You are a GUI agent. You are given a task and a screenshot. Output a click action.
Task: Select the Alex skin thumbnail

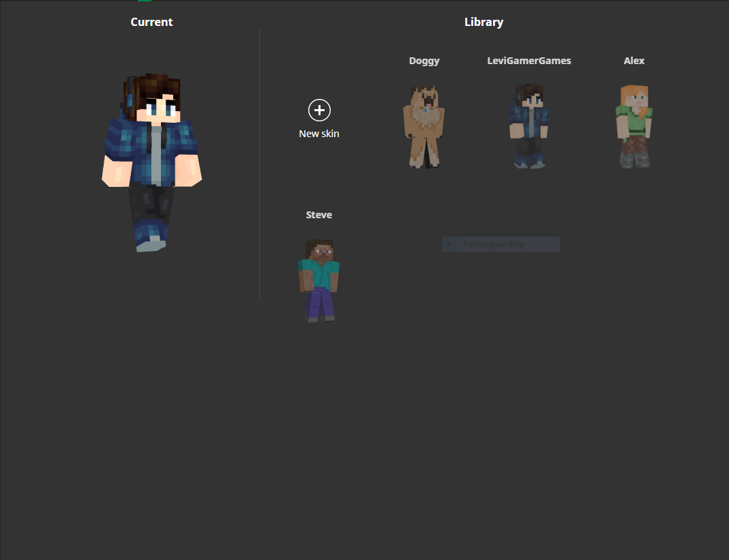coord(634,126)
